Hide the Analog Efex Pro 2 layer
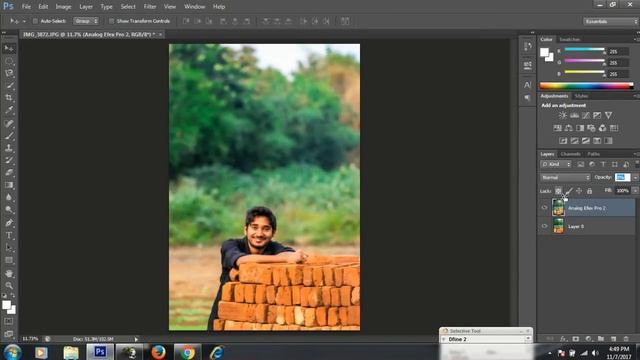The image size is (640, 360). [544, 208]
